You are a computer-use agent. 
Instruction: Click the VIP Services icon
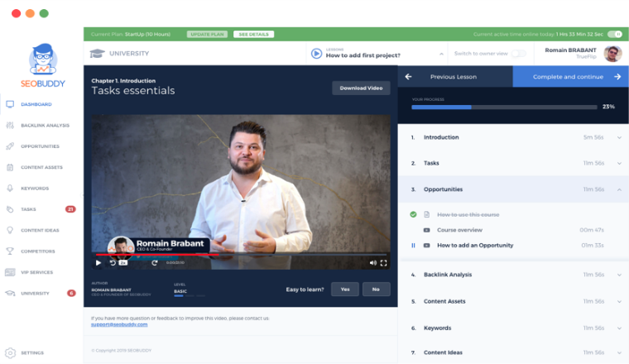pos(10,272)
